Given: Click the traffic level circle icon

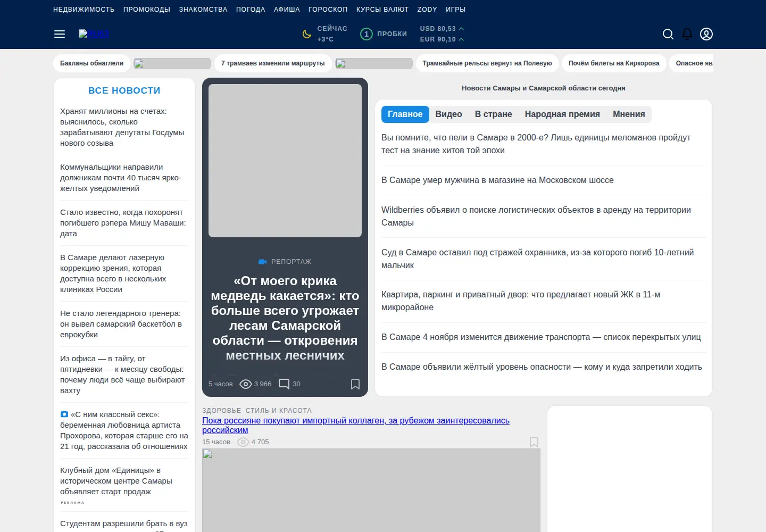Looking at the screenshot, I should [x=367, y=34].
